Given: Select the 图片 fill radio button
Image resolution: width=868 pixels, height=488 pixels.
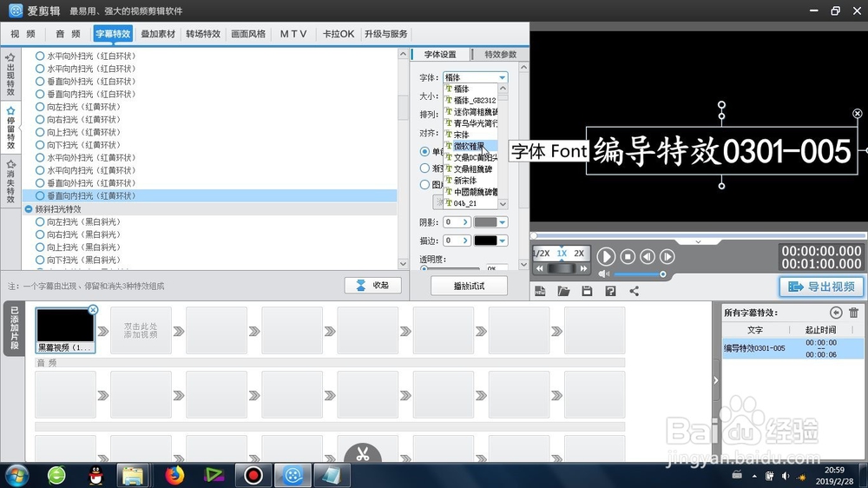Looking at the screenshot, I should [x=424, y=184].
